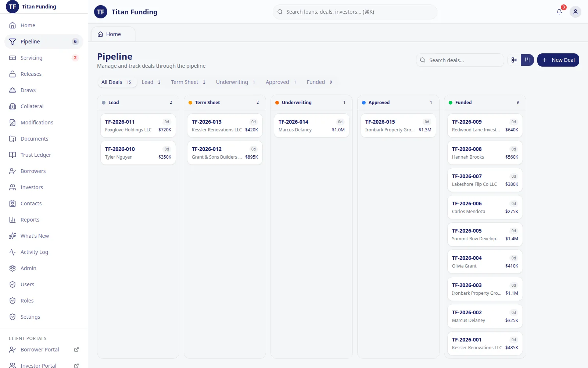Go to Borrowers in sidebar

pyautogui.click(x=44, y=171)
